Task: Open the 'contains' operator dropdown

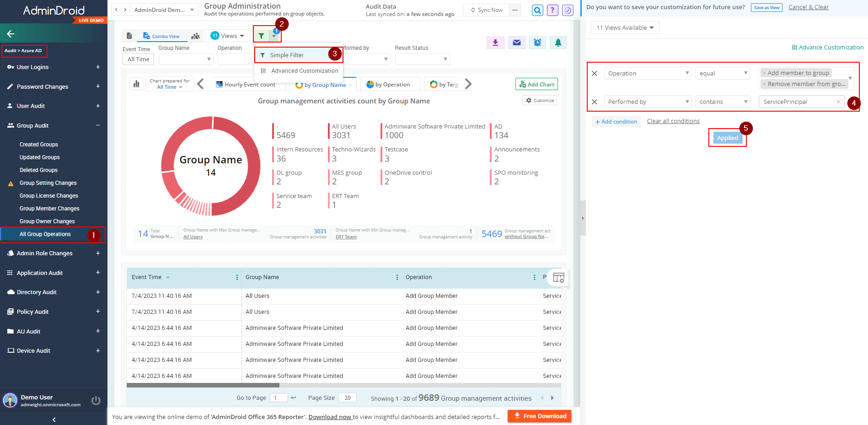Action: (723, 102)
